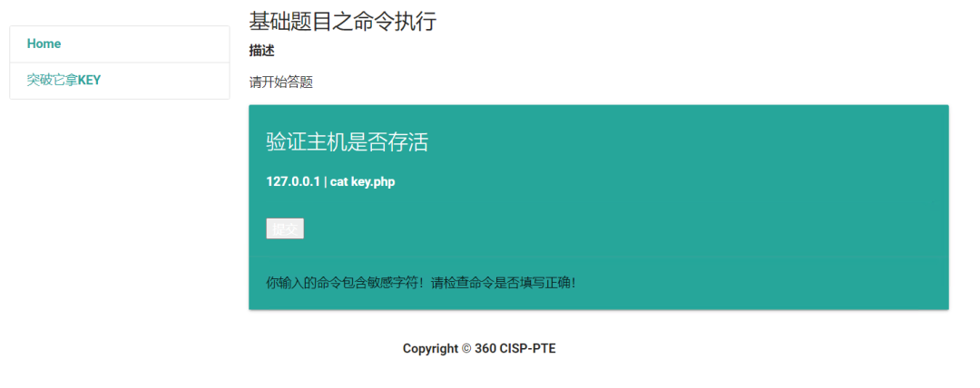Viewport: 980px width, 388px height.
Task: Place cursor on the pipe character in input
Action: (x=326, y=182)
